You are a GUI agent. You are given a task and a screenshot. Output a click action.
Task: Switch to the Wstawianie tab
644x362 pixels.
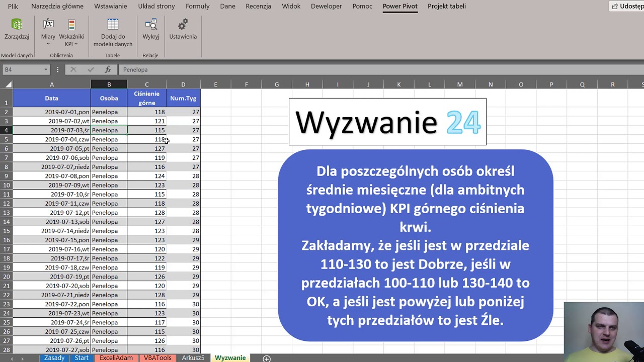(111, 6)
